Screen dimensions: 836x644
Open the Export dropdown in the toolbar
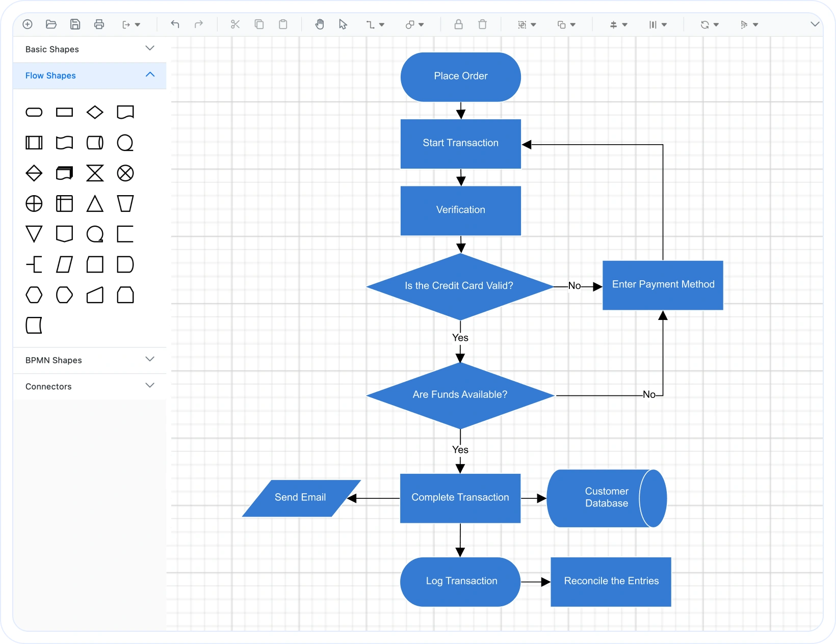[x=131, y=24]
